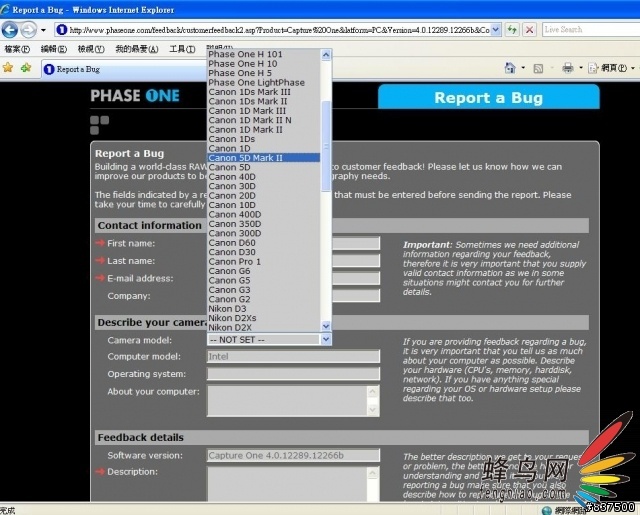
Task: Open the Print options dropdown arrow
Action: (x=580, y=68)
